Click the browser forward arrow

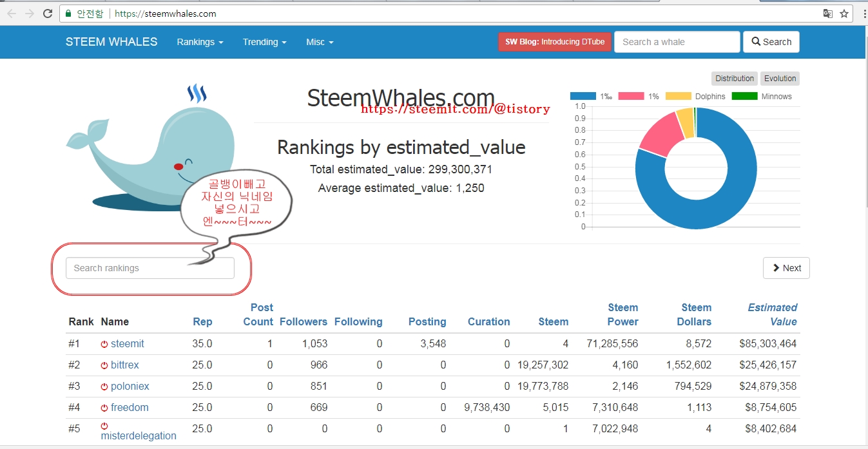click(29, 14)
